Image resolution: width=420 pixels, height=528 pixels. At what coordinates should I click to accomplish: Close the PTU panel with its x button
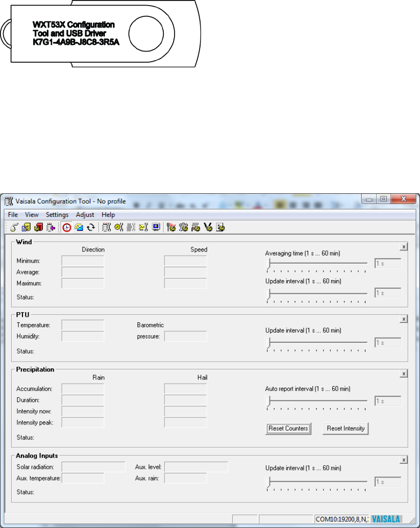[404, 319]
